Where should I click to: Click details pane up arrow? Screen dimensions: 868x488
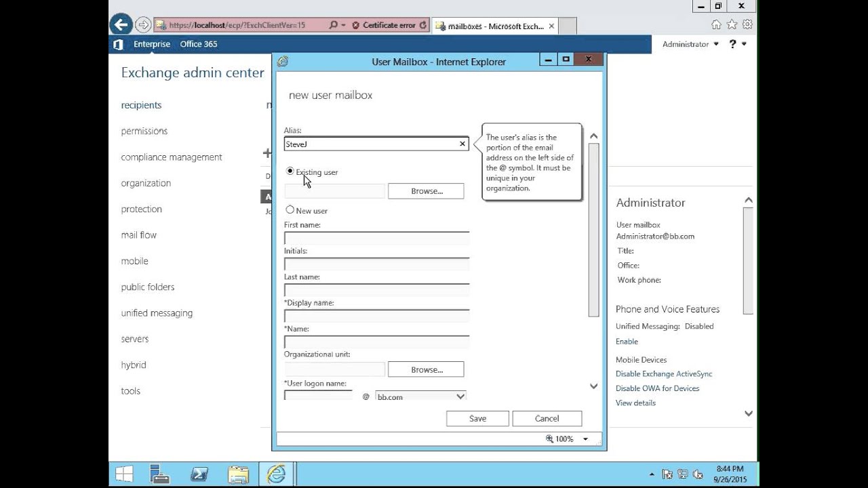(x=749, y=200)
